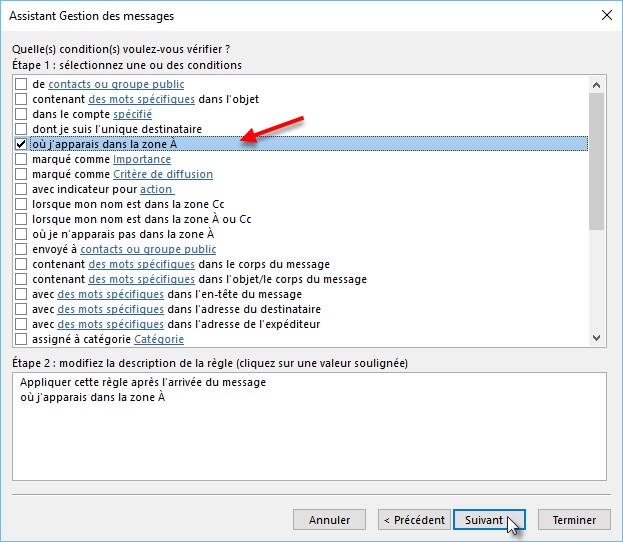Check 'où je n'apparais pas dans la zone À'
The width and height of the screenshot is (623, 542).
22,234
